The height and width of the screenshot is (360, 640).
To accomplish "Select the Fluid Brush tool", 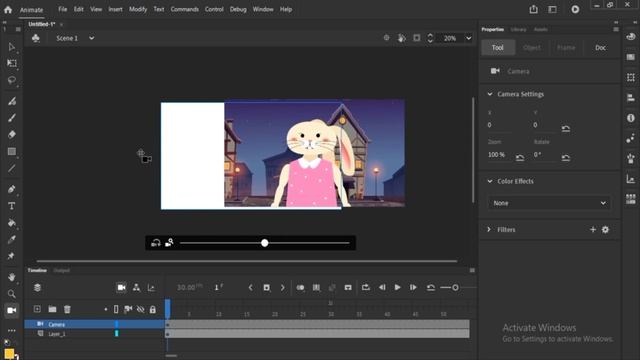I will pyautogui.click(x=11, y=101).
